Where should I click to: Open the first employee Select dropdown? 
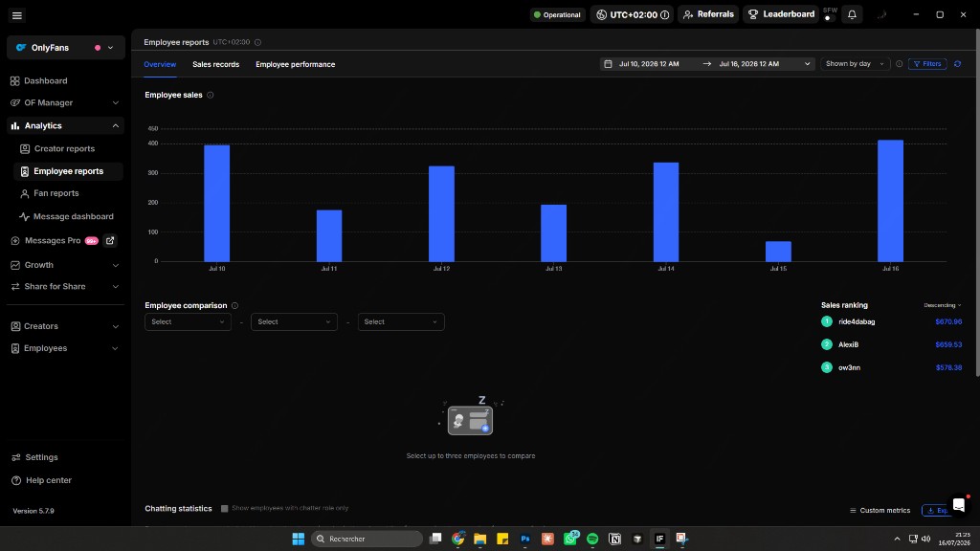coord(188,321)
